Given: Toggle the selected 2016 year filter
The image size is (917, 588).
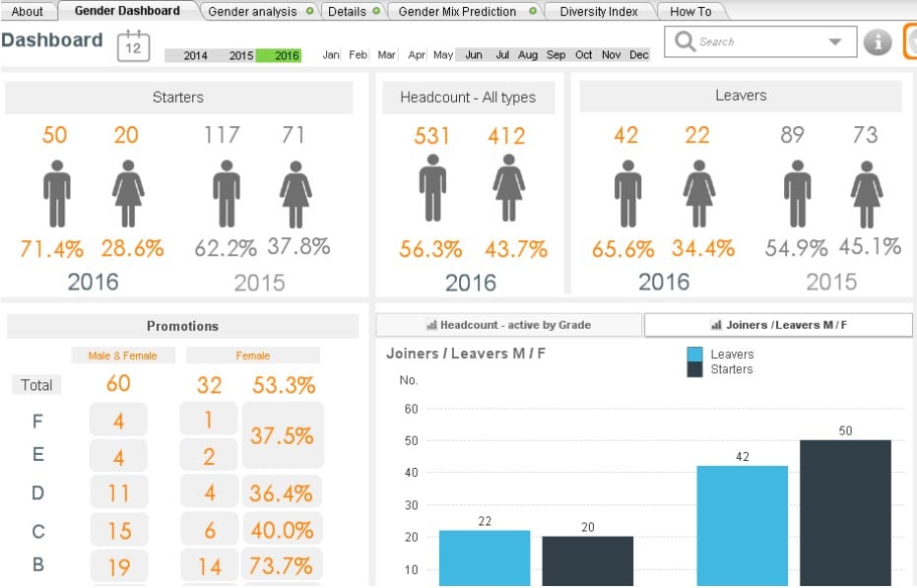Looking at the screenshot, I should click(x=286, y=55).
